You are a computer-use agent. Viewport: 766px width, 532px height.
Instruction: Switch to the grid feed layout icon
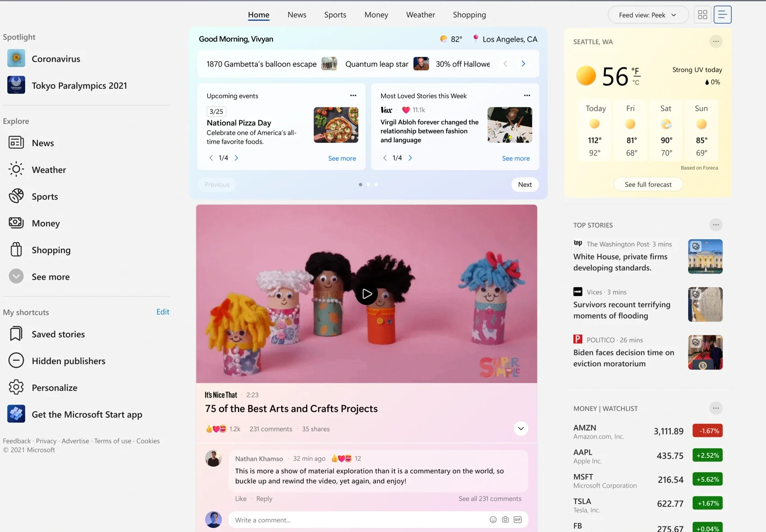coord(702,15)
